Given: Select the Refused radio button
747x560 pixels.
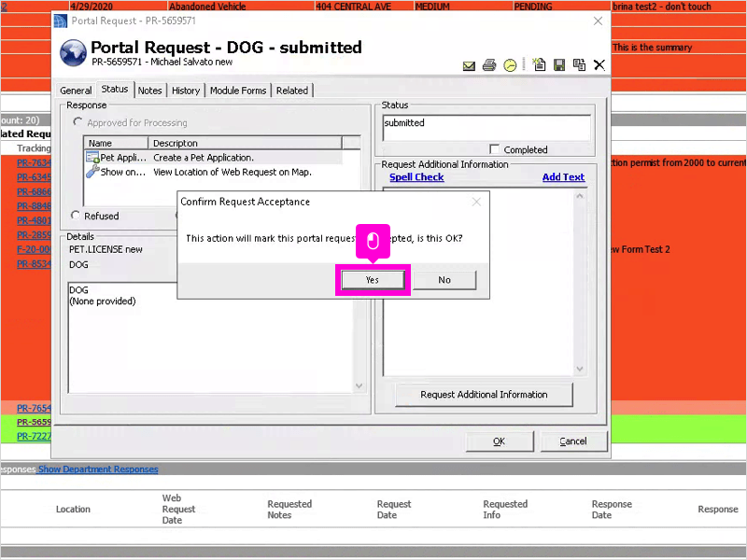Looking at the screenshot, I should click(x=75, y=216).
